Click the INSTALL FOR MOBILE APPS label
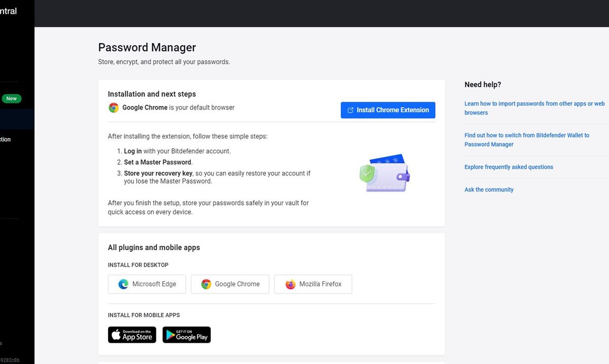This screenshot has height=364, width=609. click(x=144, y=315)
